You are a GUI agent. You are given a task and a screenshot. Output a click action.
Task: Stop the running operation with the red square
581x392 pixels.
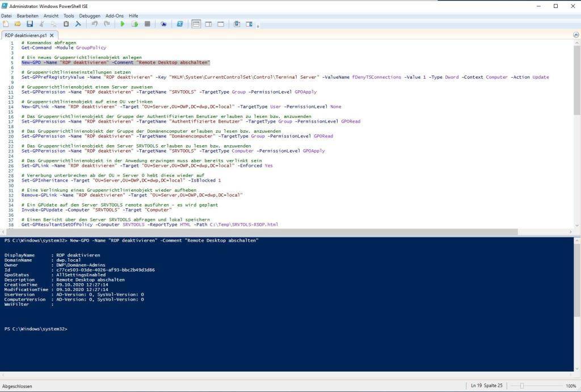[x=148, y=24]
